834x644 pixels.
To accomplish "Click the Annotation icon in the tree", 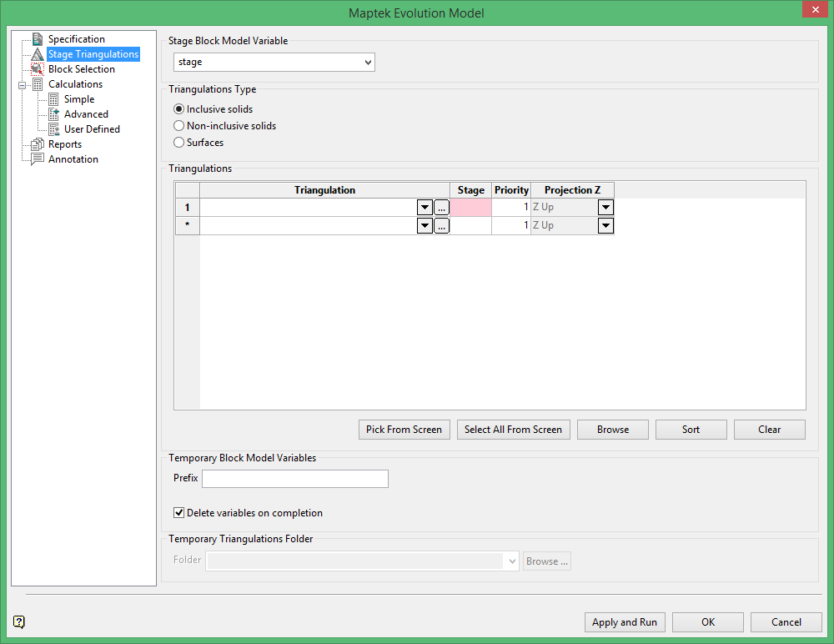I will (x=36, y=158).
